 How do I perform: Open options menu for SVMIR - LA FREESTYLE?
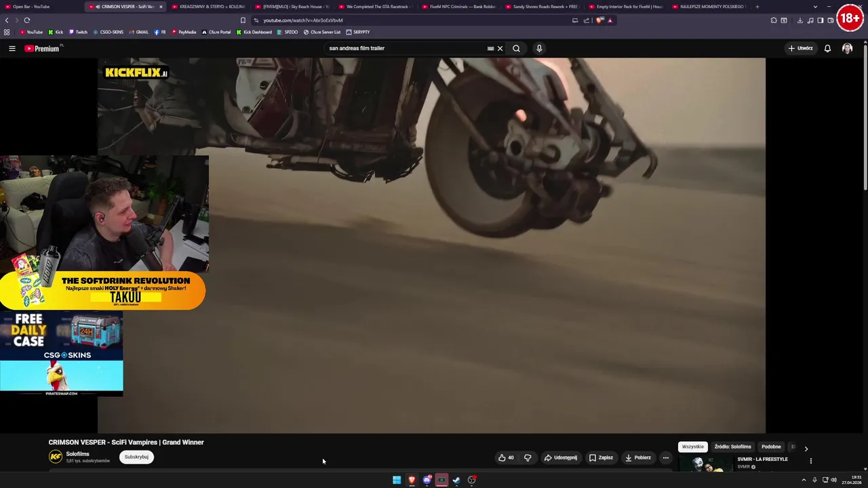[810, 461]
